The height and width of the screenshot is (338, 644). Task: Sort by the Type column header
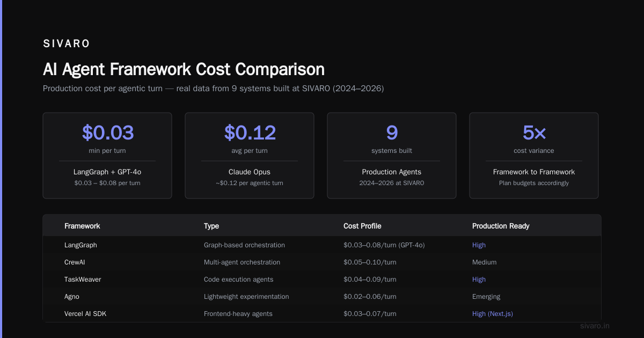pyautogui.click(x=211, y=226)
